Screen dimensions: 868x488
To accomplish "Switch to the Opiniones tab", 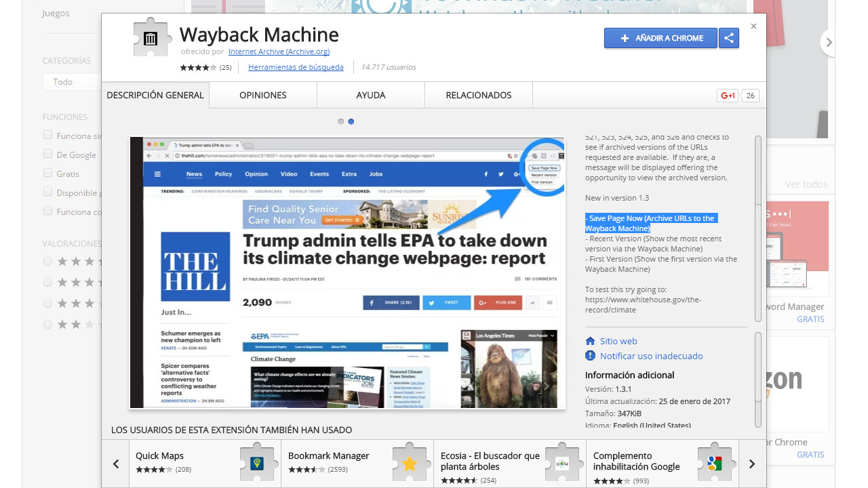I will click(263, 95).
